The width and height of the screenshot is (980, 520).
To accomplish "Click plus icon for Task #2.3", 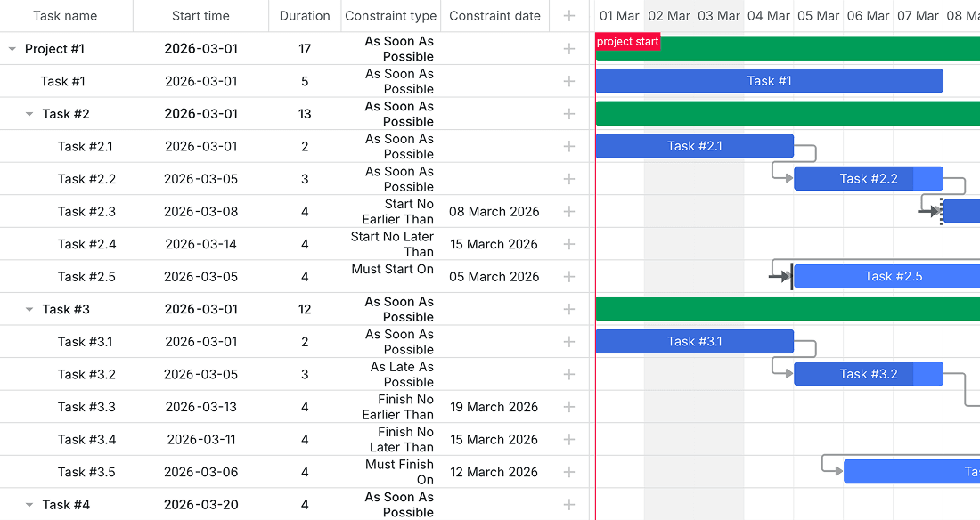I will 568,211.
